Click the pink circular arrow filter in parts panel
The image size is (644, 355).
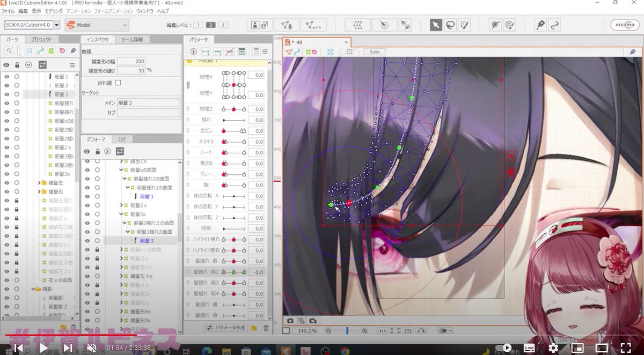click(62, 50)
